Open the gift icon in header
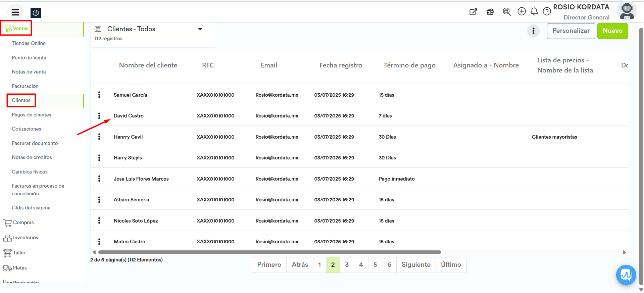644x293 pixels. point(490,12)
